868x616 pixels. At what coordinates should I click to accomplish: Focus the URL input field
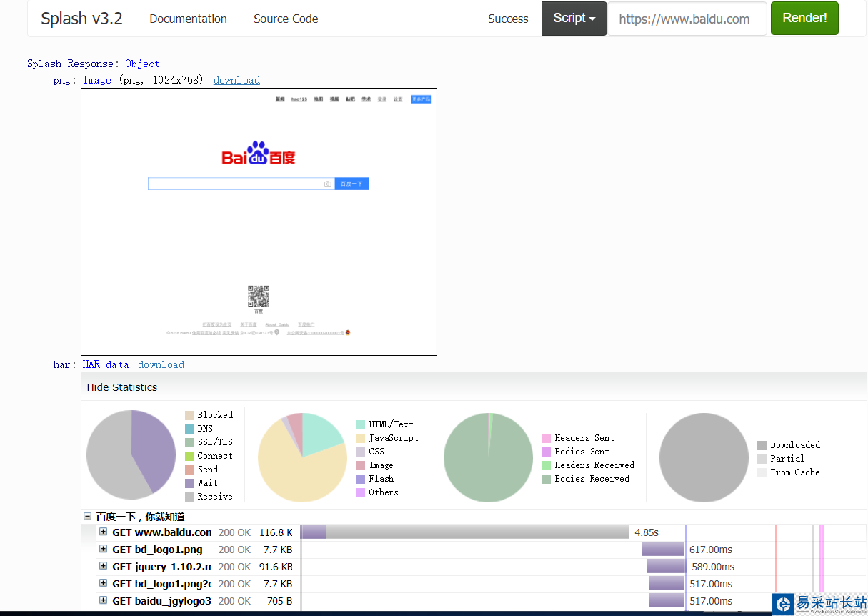click(x=687, y=19)
